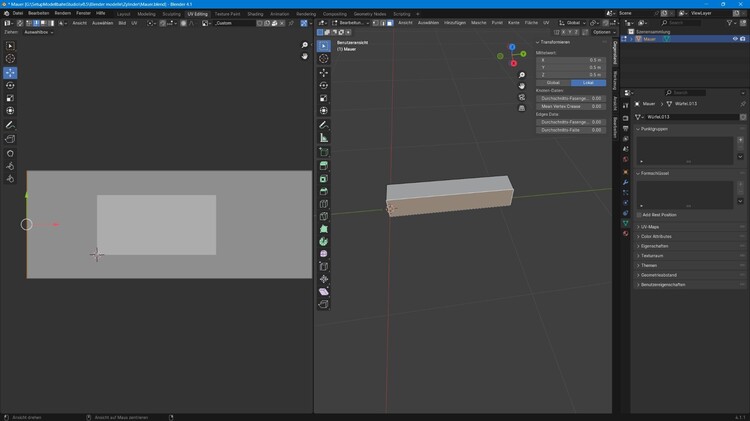Image resolution: width=750 pixels, height=421 pixels.
Task: Toggle visibility eye of Mauer in outliner
Action: 735,39
